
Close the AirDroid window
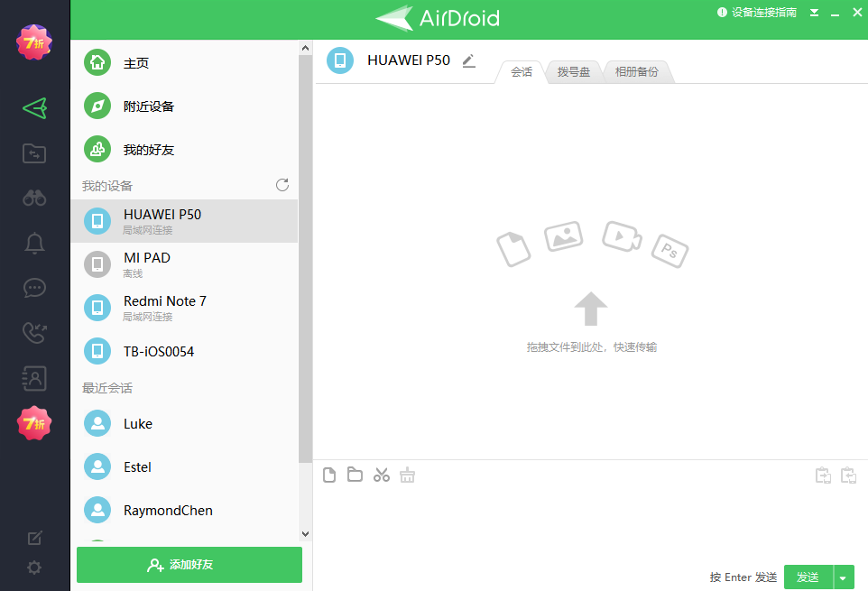pyautogui.click(x=857, y=12)
